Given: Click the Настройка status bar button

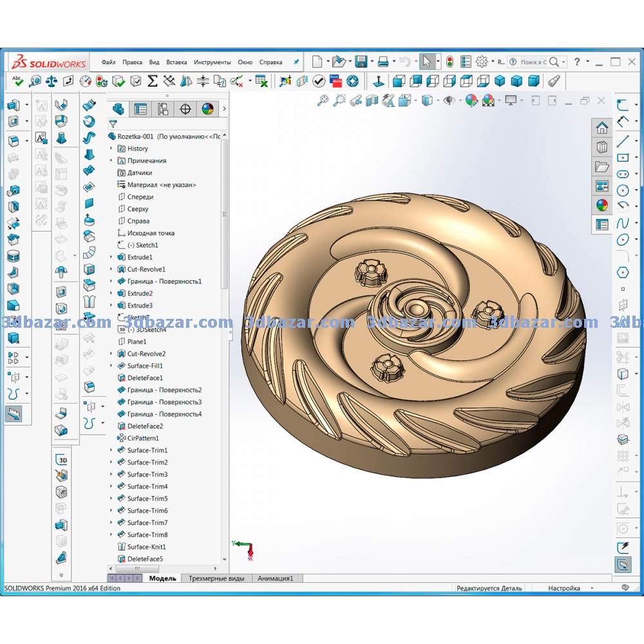Looking at the screenshot, I should [563, 588].
